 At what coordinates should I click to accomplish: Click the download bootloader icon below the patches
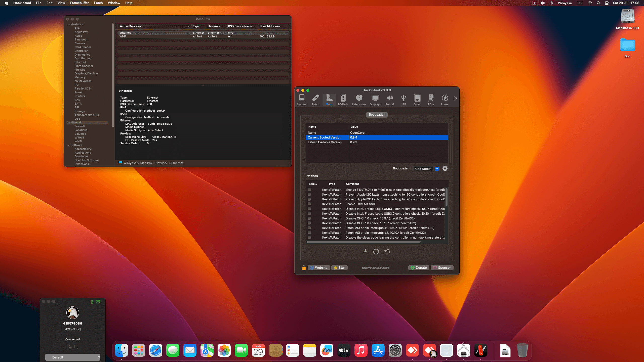(366, 252)
